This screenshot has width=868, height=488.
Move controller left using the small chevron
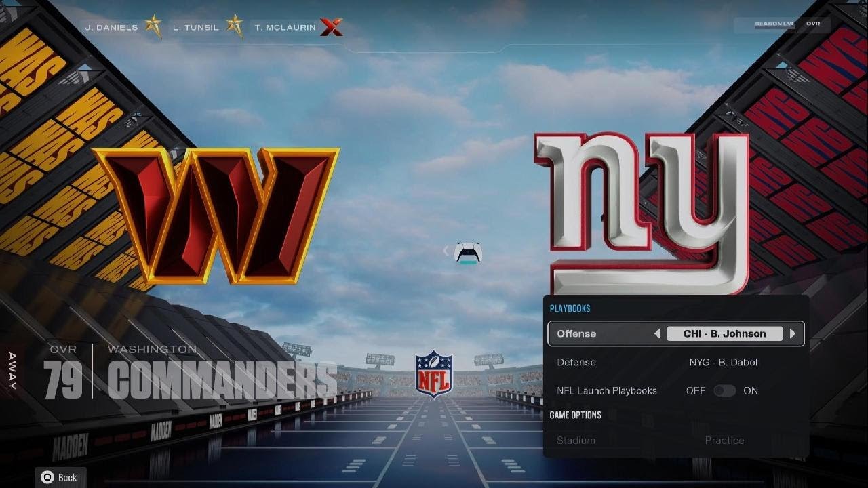click(x=446, y=251)
